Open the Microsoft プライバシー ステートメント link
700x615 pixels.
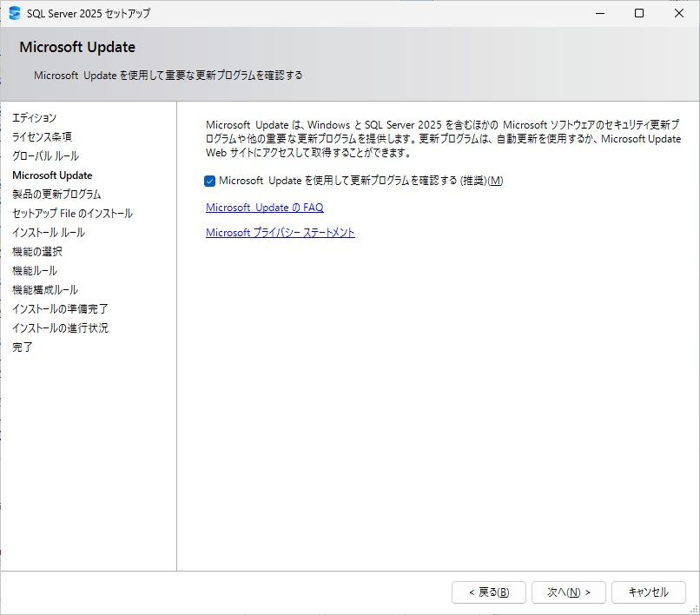(280, 233)
